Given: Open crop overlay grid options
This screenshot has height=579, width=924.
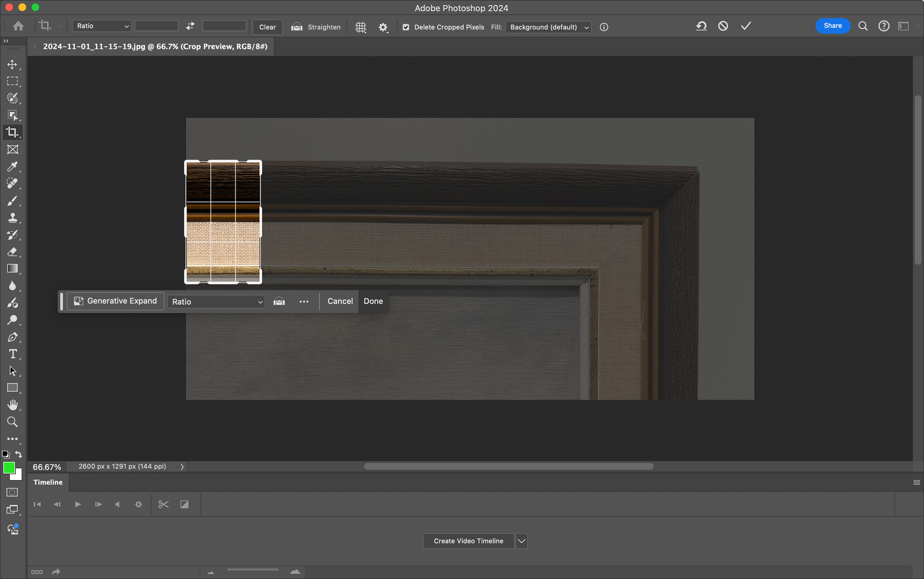Looking at the screenshot, I should point(360,27).
